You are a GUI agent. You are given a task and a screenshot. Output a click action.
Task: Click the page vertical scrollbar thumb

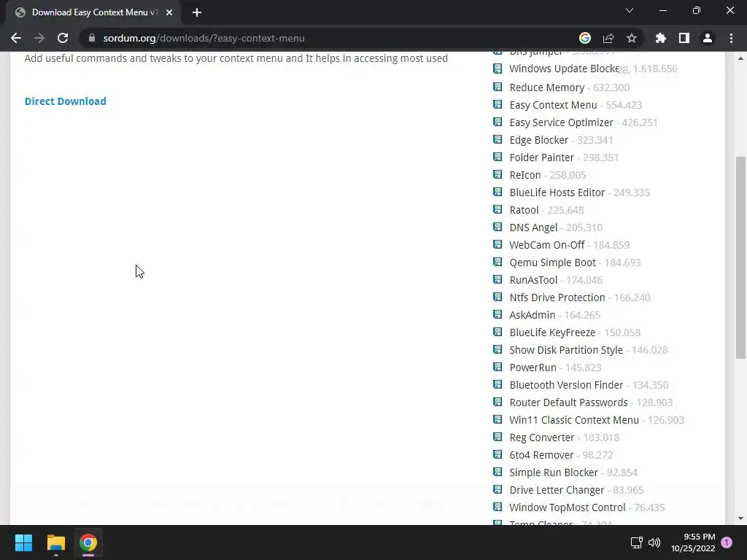(x=740, y=257)
